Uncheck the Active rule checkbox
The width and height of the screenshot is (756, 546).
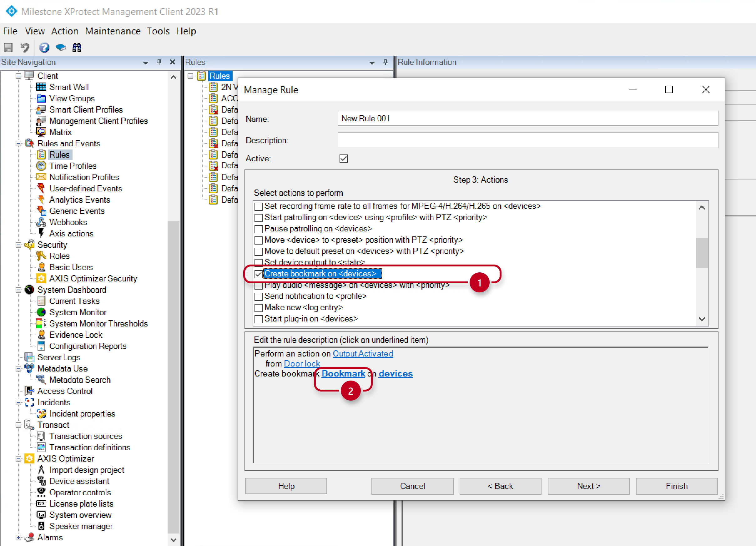pos(344,159)
